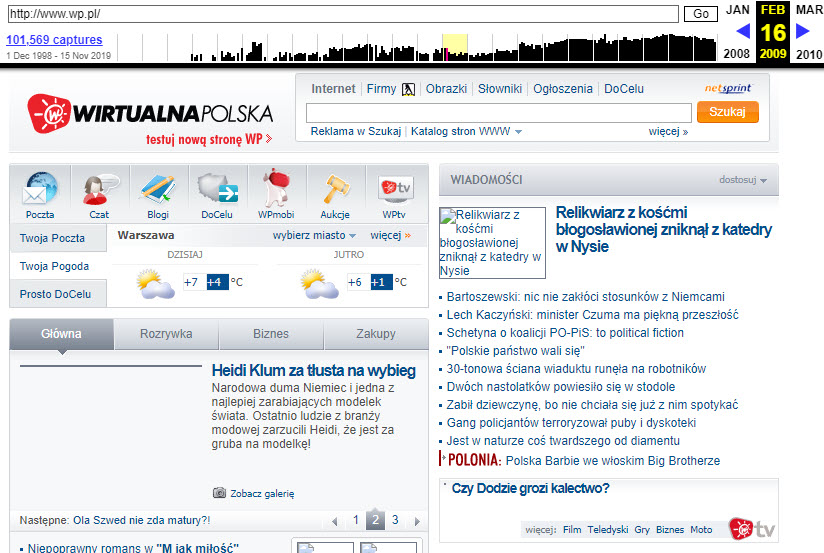Click the orange Szukaj button
This screenshot has width=824, height=553.
click(x=728, y=112)
